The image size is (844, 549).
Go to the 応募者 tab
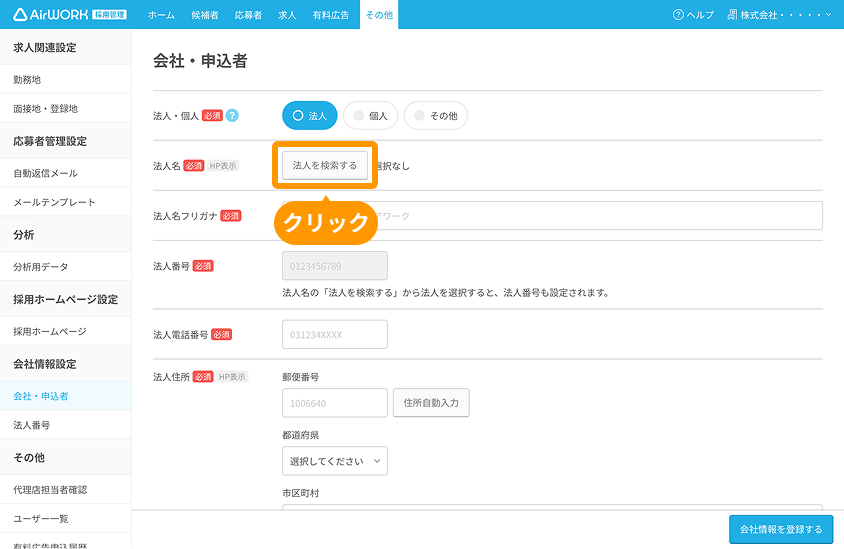[x=248, y=15]
